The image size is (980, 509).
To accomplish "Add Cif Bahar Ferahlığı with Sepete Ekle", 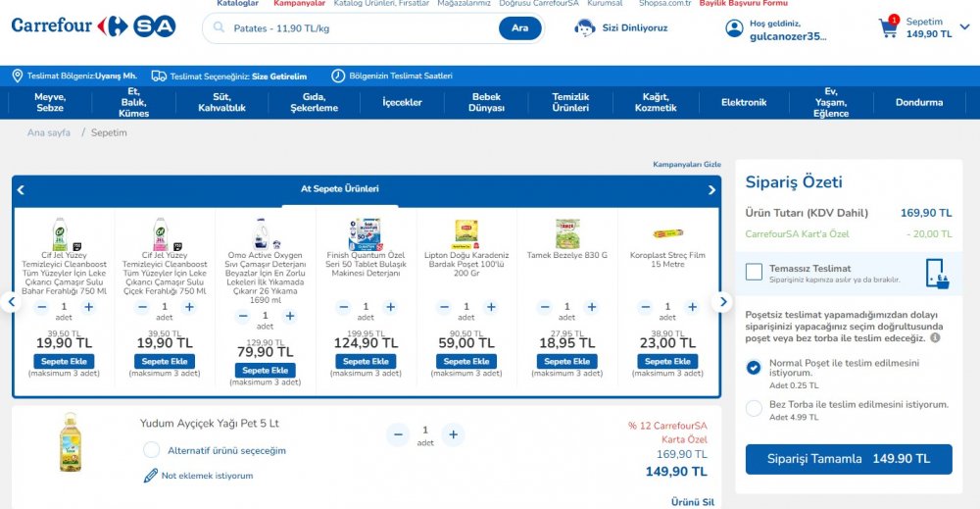I will (64, 362).
